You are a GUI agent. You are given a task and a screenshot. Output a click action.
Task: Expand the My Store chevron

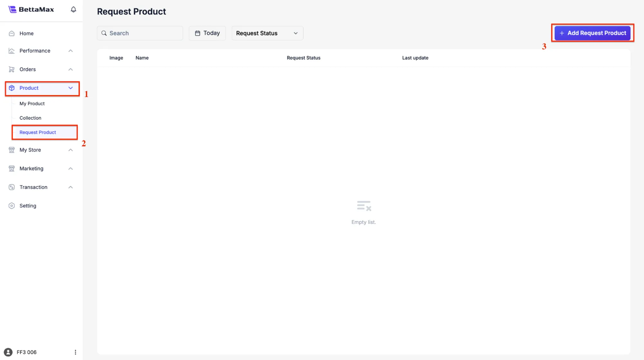(x=71, y=150)
